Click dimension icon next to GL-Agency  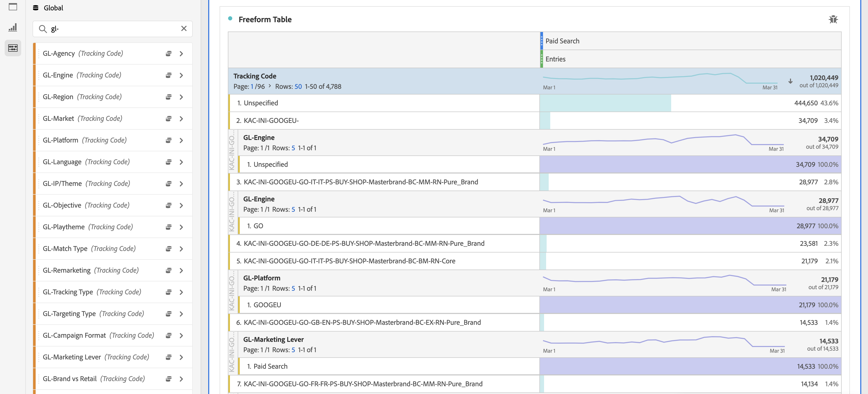pos(168,53)
